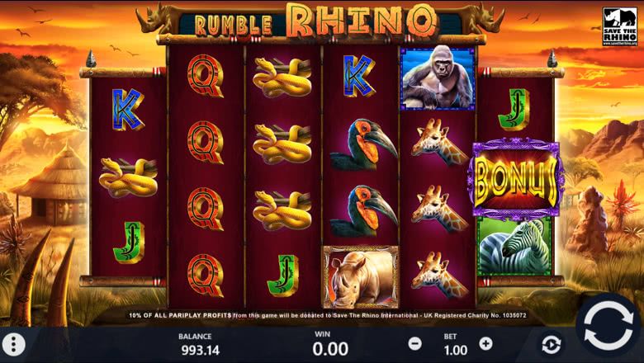The width and height of the screenshot is (644, 363).
Task: Open the three-dot menu button
Action: pos(14,345)
